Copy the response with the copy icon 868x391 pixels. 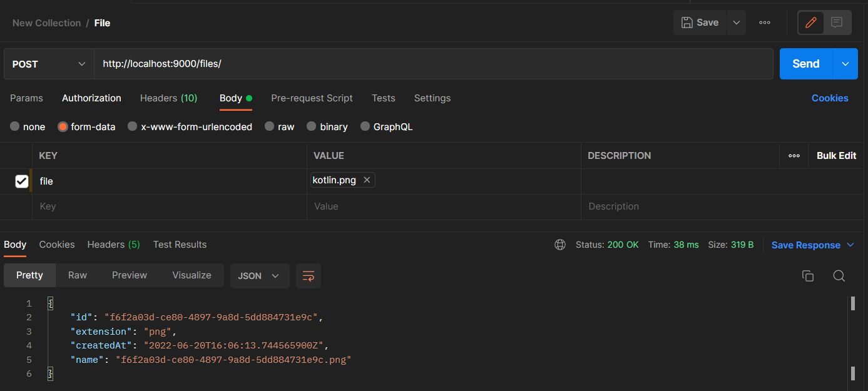tap(808, 276)
